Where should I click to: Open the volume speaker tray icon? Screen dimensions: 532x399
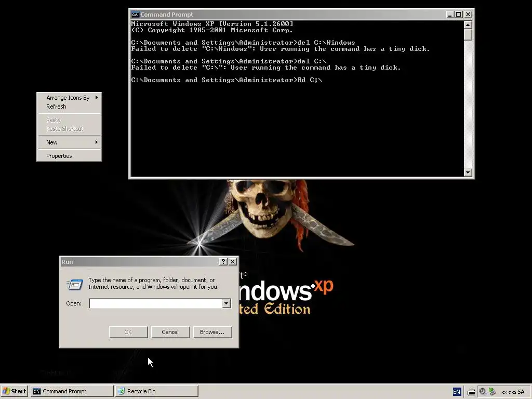(x=483, y=392)
